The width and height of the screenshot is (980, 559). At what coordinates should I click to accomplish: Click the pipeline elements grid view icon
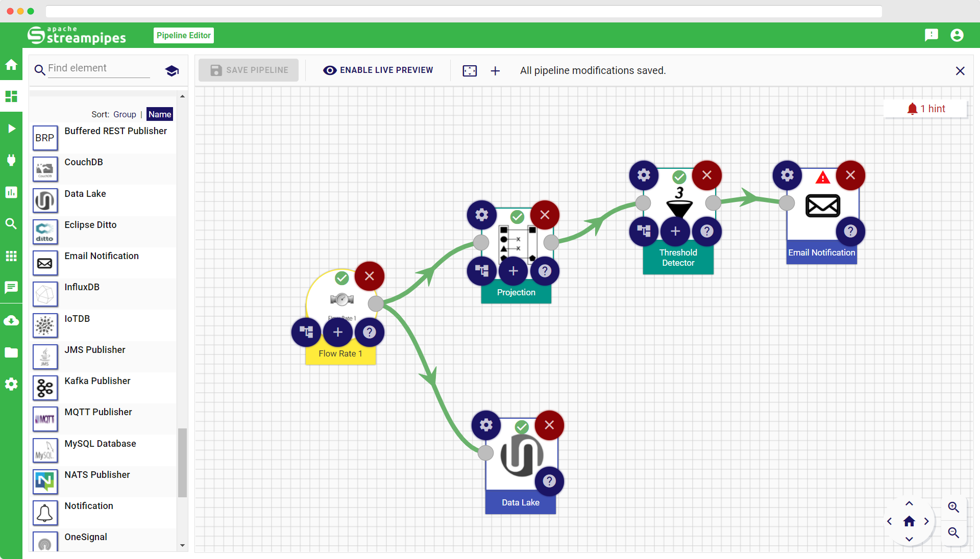[x=11, y=256]
